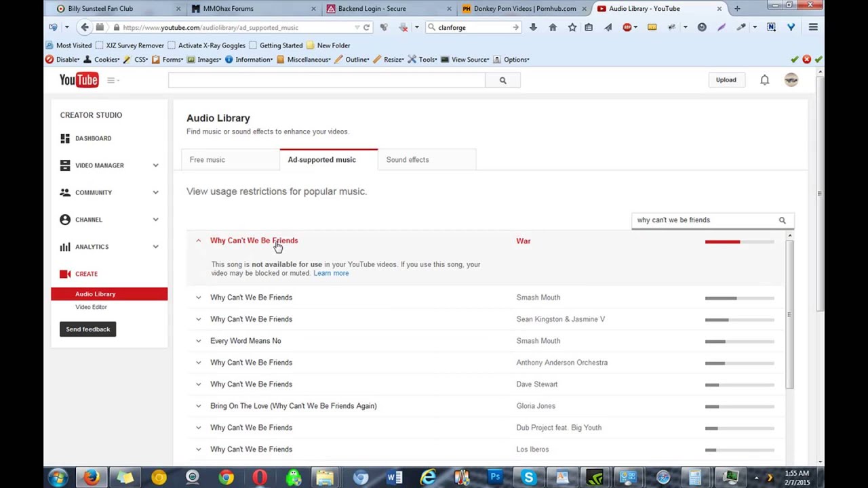Viewport: 868px width, 488px height.
Task: Open the Disable developer toolbar menu
Action: (63, 60)
